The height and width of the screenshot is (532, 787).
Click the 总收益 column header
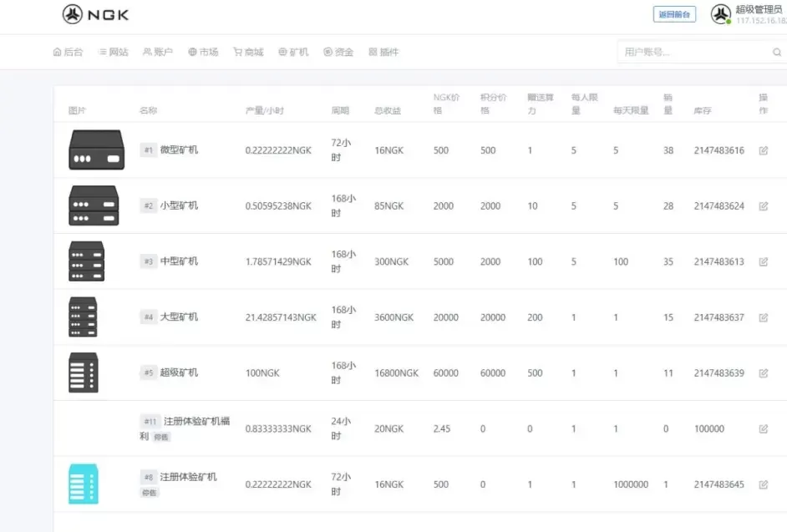tap(388, 110)
